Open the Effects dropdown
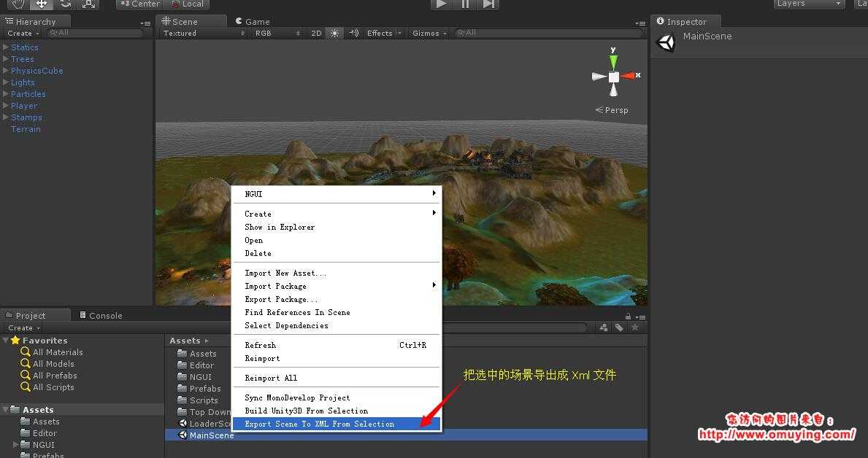 pyautogui.click(x=384, y=34)
